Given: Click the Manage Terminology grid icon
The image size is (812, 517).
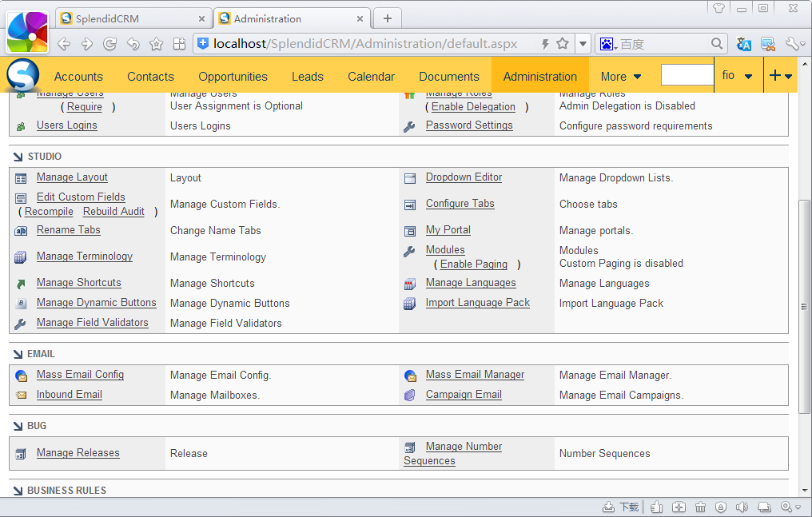Looking at the screenshot, I should (21, 257).
